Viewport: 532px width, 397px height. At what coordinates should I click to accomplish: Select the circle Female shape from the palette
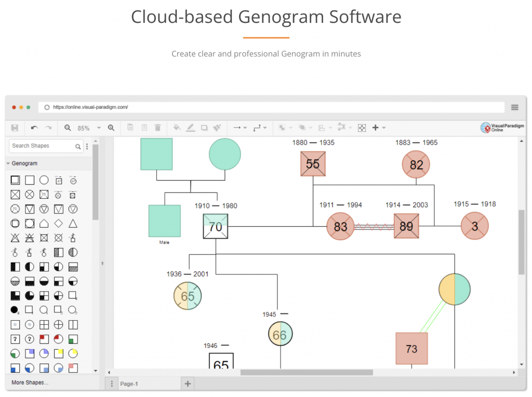44,180
